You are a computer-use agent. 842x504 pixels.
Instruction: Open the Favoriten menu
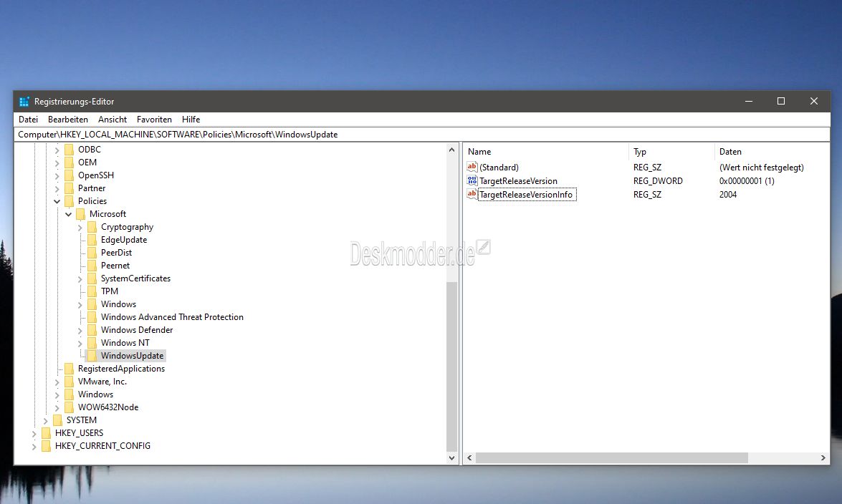click(x=154, y=119)
